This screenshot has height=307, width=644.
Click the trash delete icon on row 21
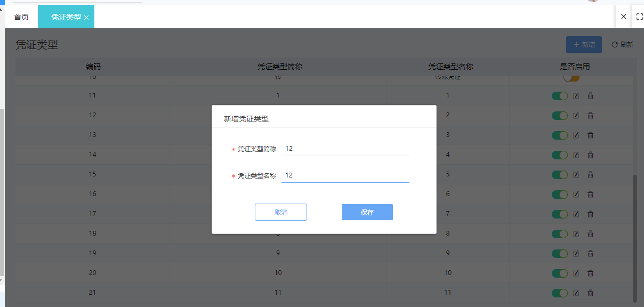point(590,293)
